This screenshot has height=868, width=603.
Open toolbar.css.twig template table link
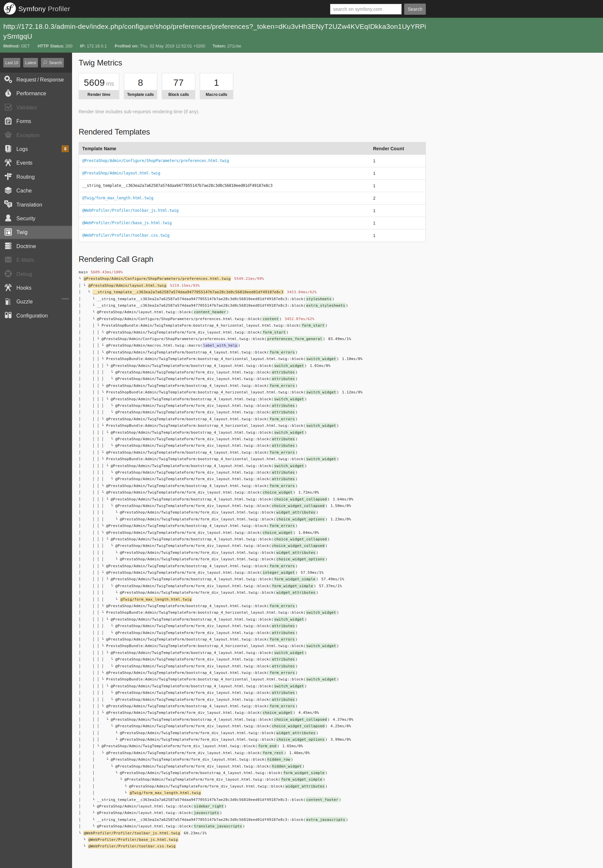[125, 235]
